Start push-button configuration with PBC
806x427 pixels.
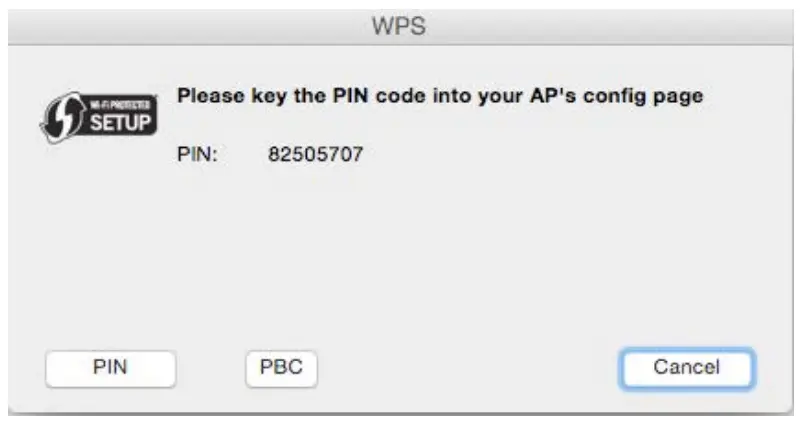[281, 367]
